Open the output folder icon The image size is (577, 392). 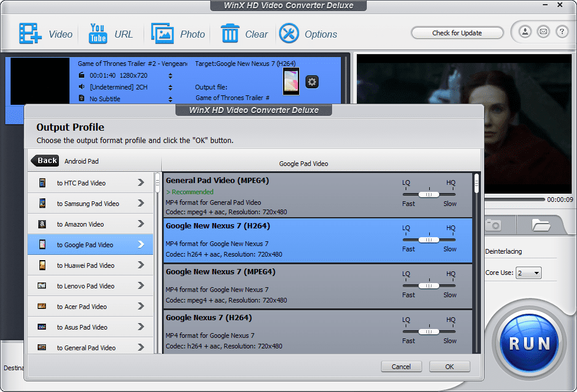(x=540, y=225)
